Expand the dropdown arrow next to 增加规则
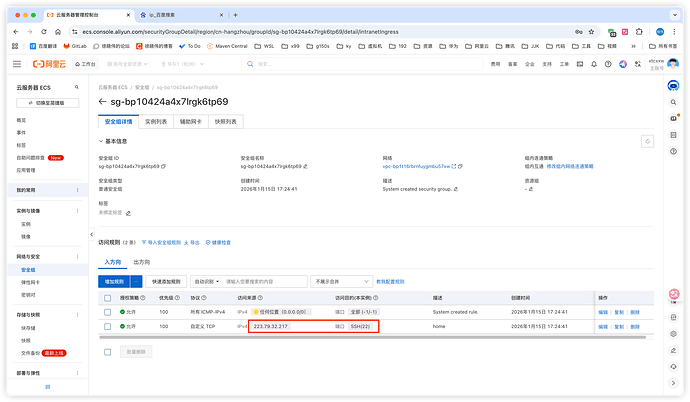The height and width of the screenshot is (402, 690). [136, 282]
